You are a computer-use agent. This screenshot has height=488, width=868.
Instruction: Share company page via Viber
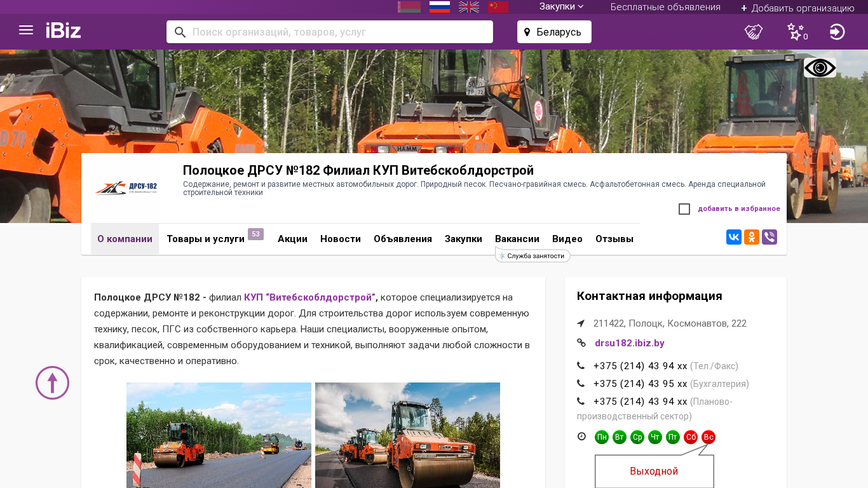point(770,238)
